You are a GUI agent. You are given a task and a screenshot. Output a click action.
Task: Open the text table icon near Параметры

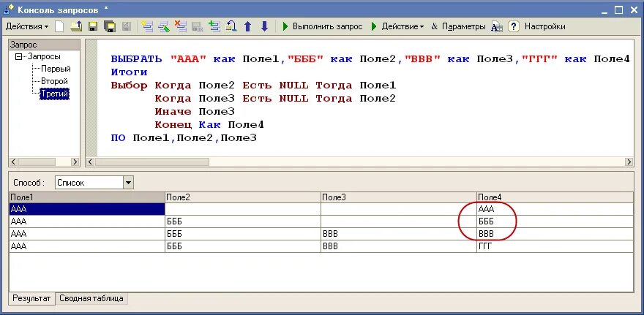point(497,26)
